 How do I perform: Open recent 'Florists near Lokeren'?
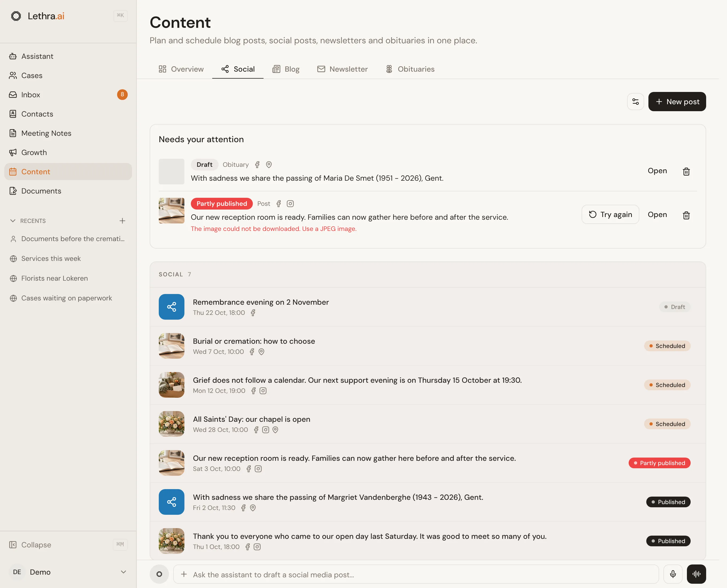click(68, 278)
